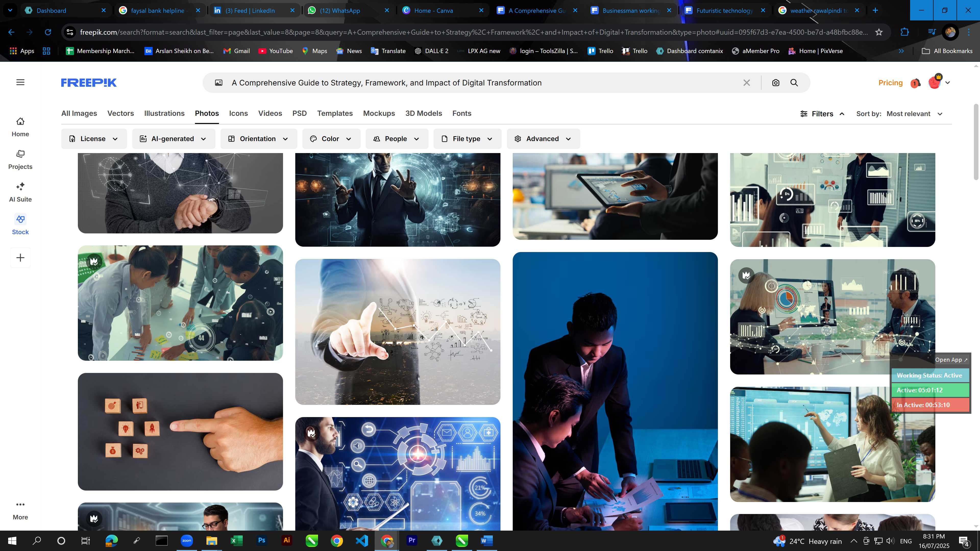Switch to Templates tab

coord(335,113)
